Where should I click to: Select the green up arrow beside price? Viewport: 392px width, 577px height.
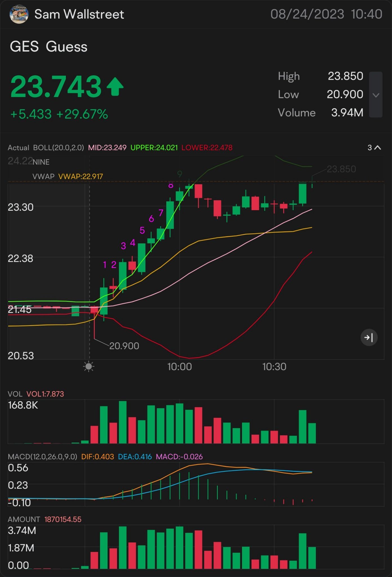[115, 87]
